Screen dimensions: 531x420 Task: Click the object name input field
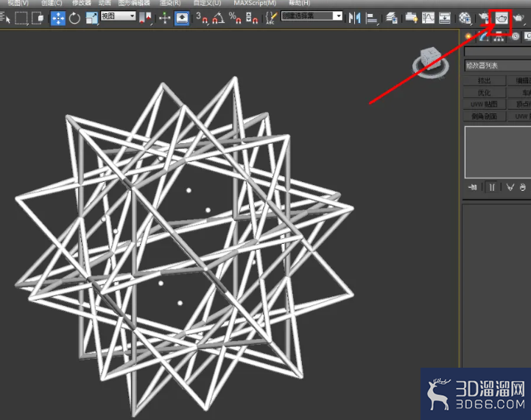coord(497,52)
